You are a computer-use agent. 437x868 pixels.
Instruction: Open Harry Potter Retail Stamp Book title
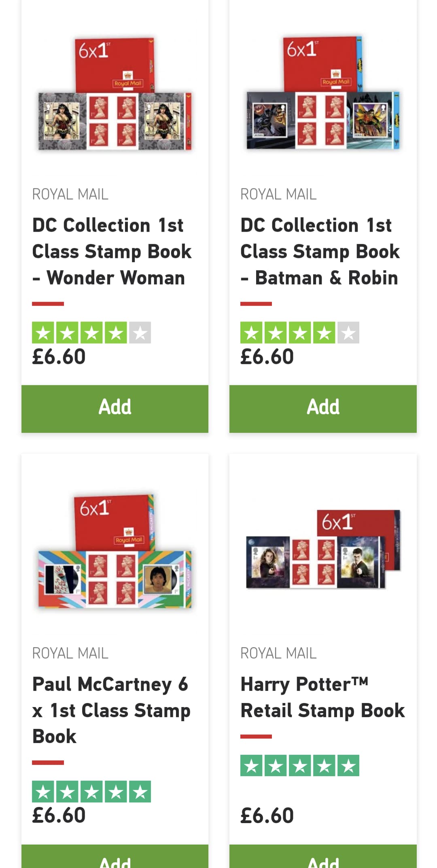click(x=322, y=697)
